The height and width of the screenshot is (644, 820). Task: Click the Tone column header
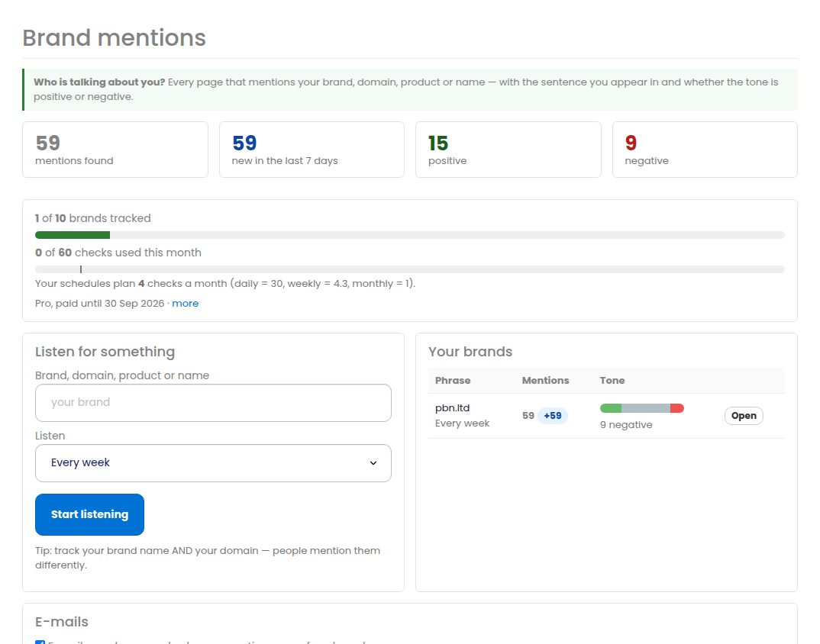pos(612,381)
